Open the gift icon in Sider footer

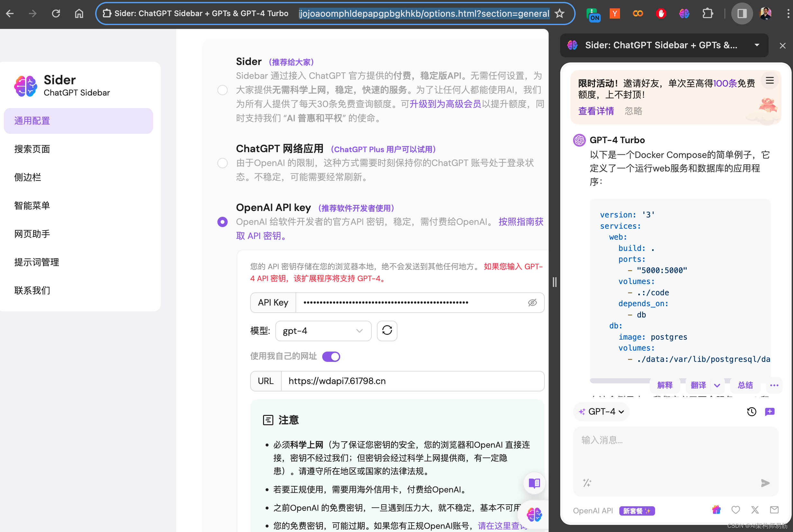tap(716, 509)
